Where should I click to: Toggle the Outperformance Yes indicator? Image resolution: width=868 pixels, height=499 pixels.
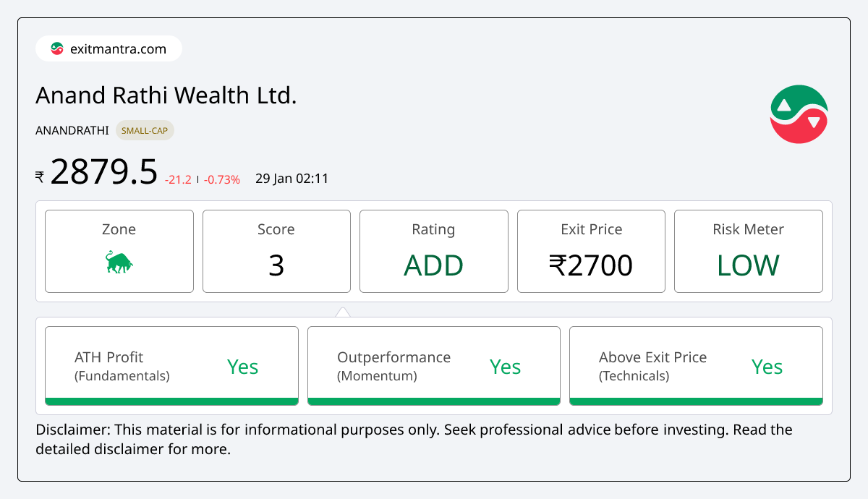[505, 367]
